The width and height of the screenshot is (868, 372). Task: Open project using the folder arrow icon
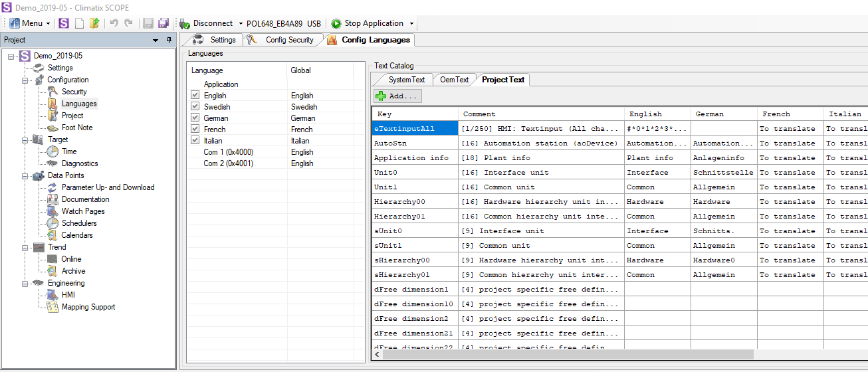coord(94,23)
